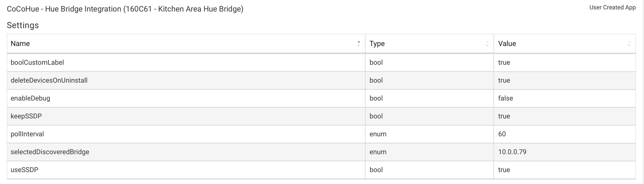This screenshot has width=644, height=184.
Task: Select the pollInterval setting name
Action: coord(27,134)
